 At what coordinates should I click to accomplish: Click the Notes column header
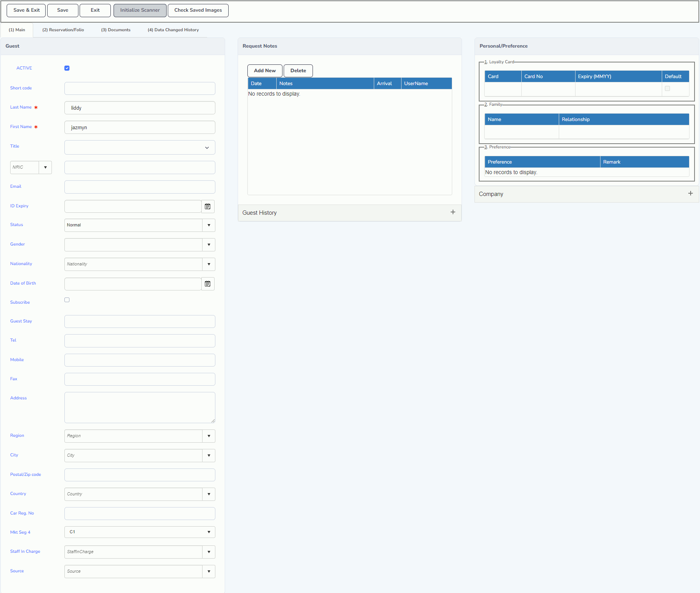point(325,84)
